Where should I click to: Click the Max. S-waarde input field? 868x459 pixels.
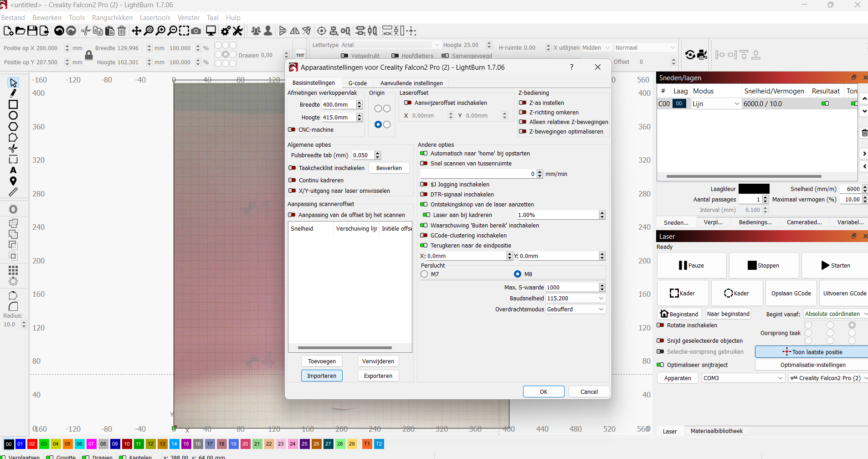(572, 288)
